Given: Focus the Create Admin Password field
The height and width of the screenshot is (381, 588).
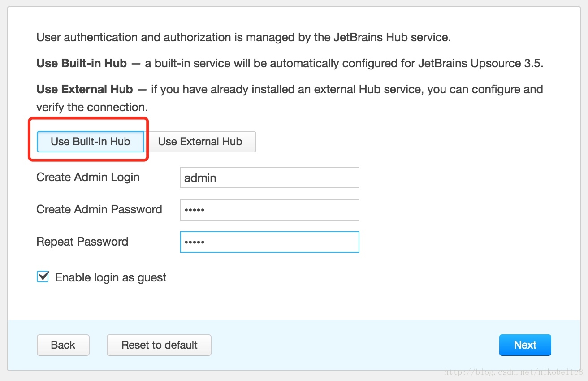Looking at the screenshot, I should tap(270, 210).
